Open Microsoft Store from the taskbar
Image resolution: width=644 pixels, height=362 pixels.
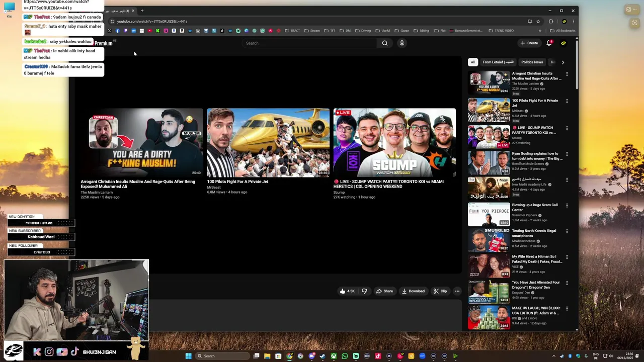[278, 356]
